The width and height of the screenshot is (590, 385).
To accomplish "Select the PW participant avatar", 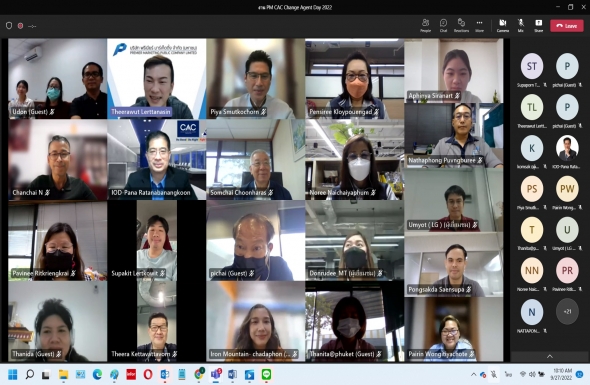I will pos(567,189).
